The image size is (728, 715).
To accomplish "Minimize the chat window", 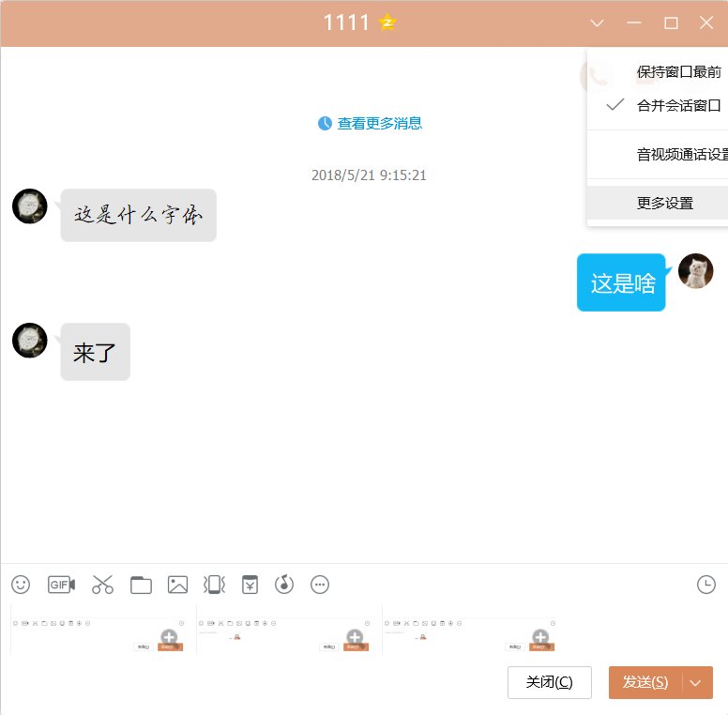I will click(634, 23).
